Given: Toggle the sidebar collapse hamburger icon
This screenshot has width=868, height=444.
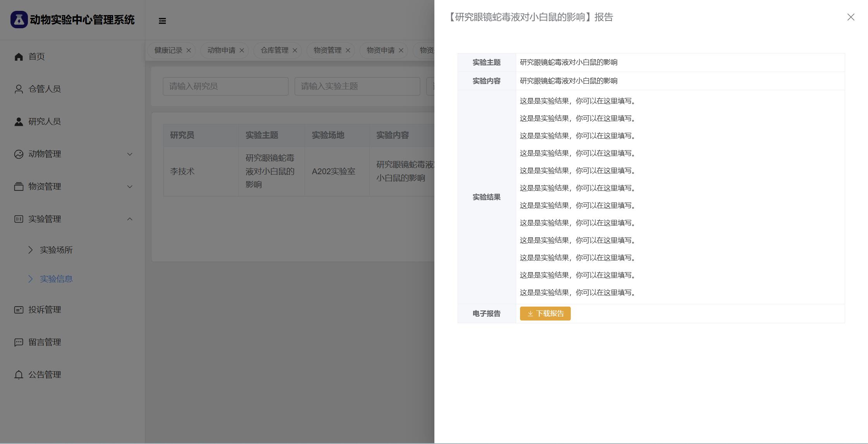Looking at the screenshot, I should [162, 21].
